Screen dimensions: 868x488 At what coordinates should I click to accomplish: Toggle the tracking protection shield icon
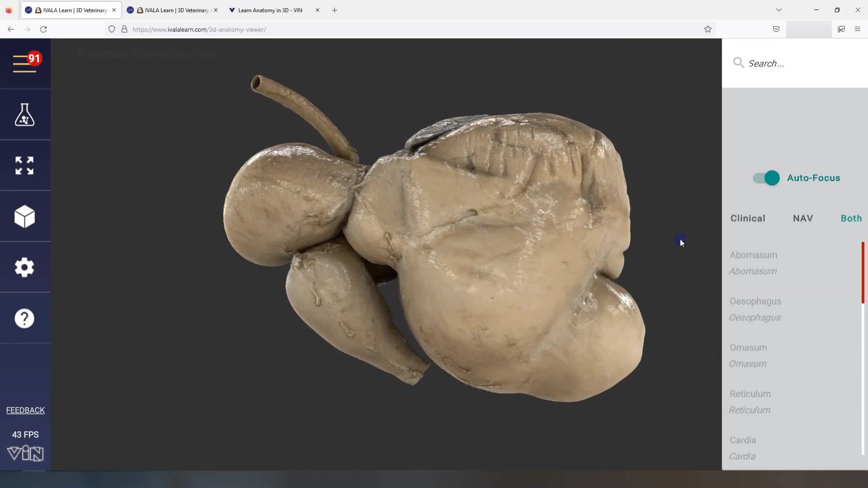112,29
